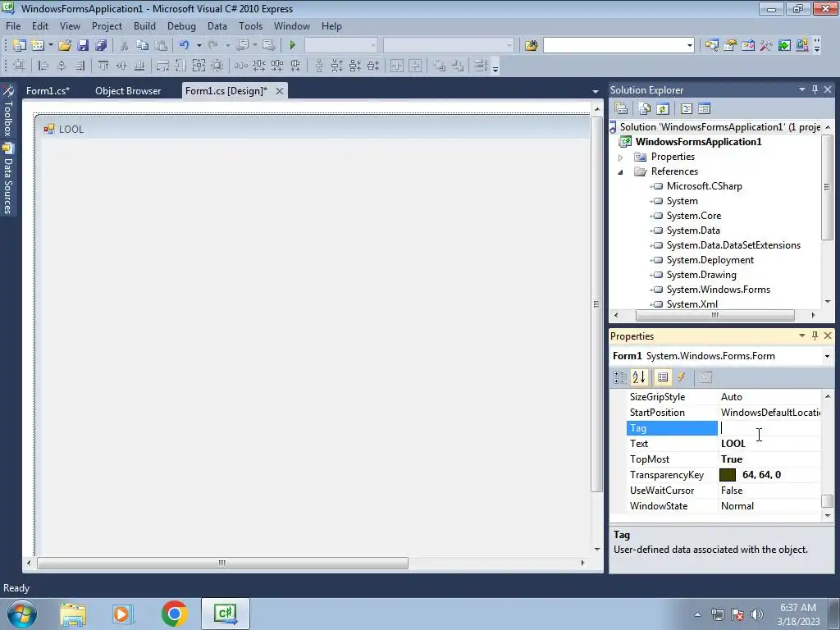Open the Tools menu

(x=250, y=26)
